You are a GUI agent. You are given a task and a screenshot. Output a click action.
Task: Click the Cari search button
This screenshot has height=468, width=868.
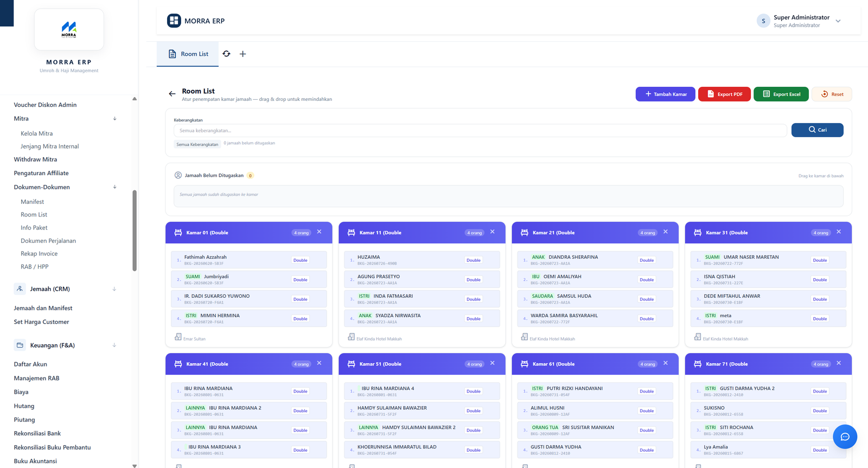pos(817,130)
